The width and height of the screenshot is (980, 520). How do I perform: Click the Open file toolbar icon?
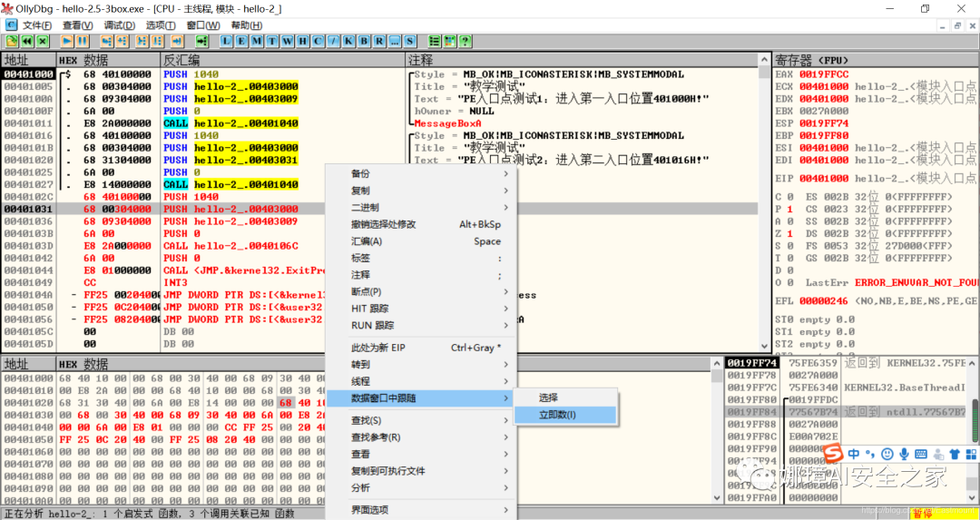[x=12, y=41]
